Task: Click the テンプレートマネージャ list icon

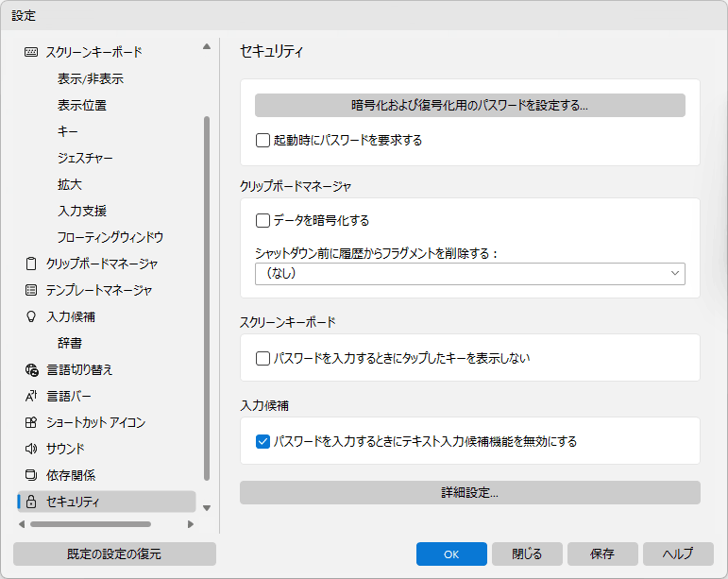Action: (31, 290)
